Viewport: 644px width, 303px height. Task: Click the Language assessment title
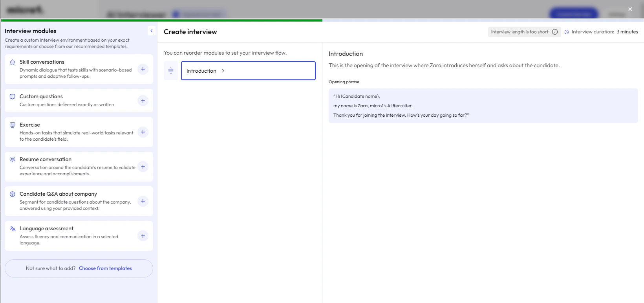(x=46, y=229)
